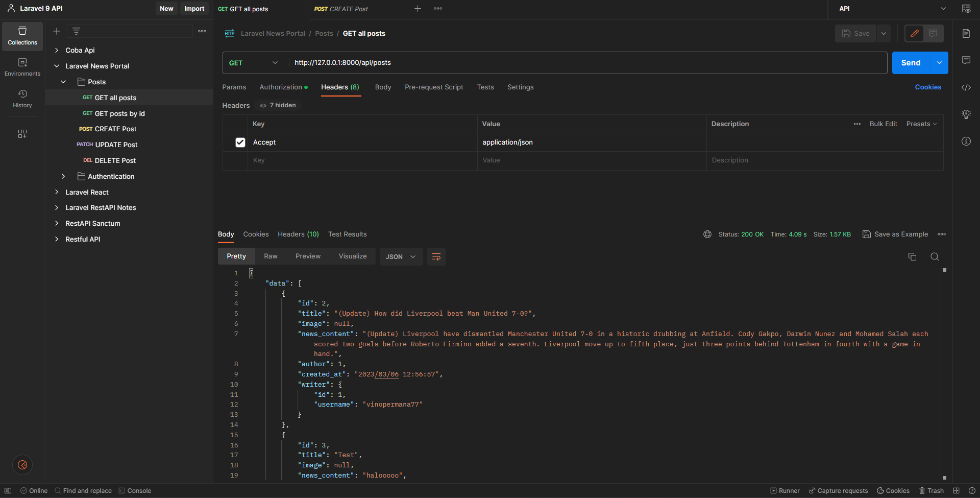Show the 7 hidden headers
The width and height of the screenshot is (980, 498).
tap(278, 105)
